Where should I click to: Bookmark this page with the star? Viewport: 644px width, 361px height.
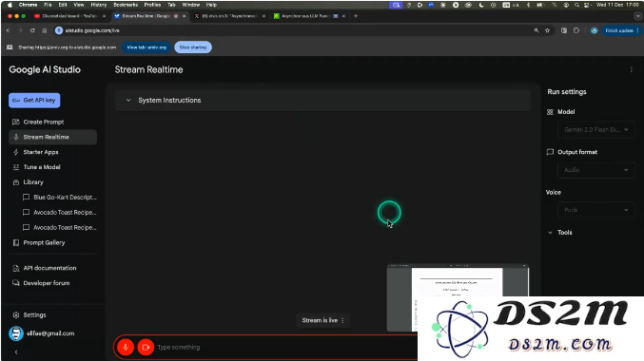[x=548, y=30]
